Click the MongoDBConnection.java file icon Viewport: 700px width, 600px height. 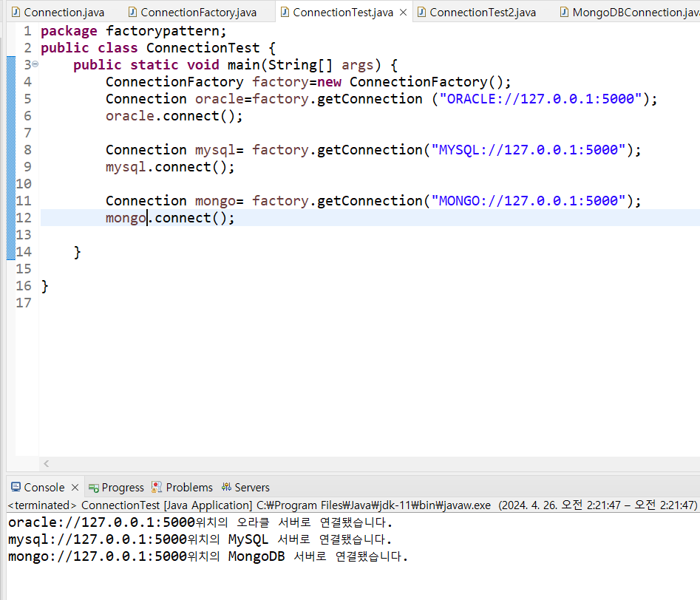564,12
